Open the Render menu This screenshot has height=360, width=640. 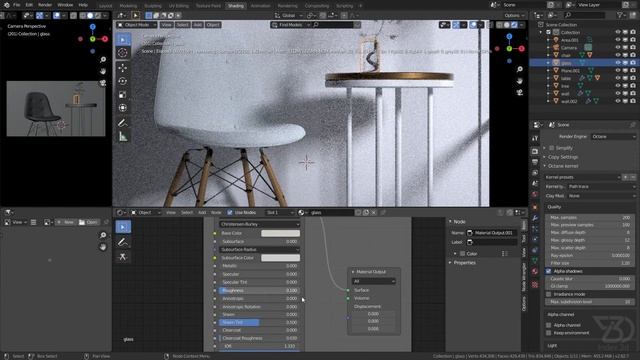pyautogui.click(x=45, y=5)
